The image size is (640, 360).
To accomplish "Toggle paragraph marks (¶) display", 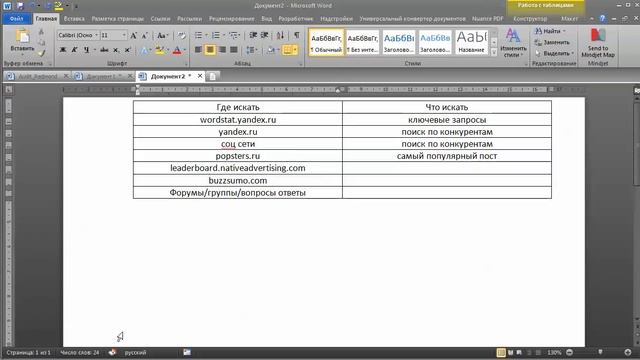I will (x=297, y=36).
